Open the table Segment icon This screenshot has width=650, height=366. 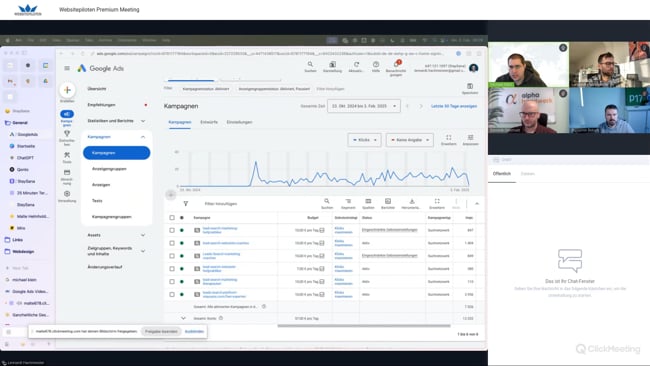coord(348,201)
